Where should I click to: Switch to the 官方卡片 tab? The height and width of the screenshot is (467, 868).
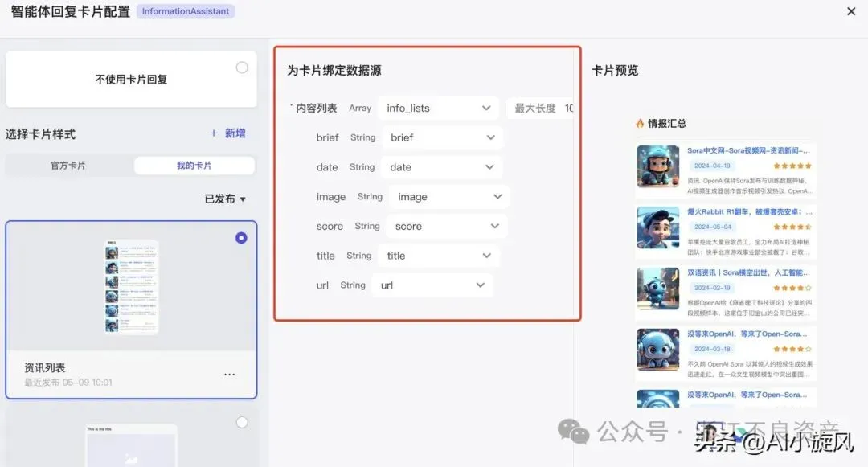(x=68, y=166)
